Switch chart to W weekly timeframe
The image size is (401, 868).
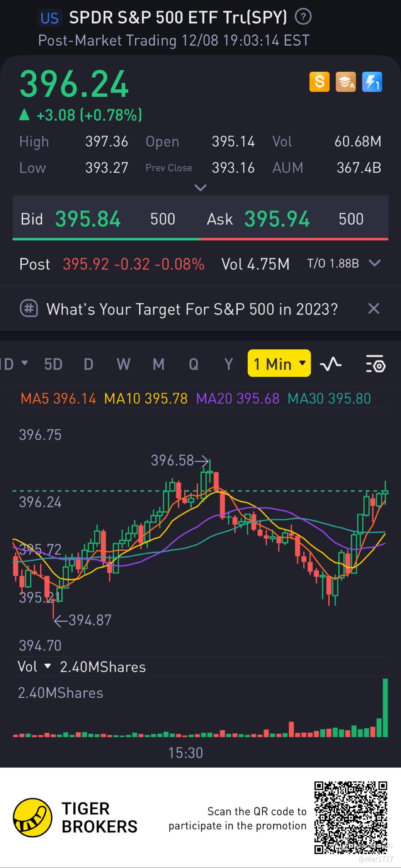pos(123,364)
